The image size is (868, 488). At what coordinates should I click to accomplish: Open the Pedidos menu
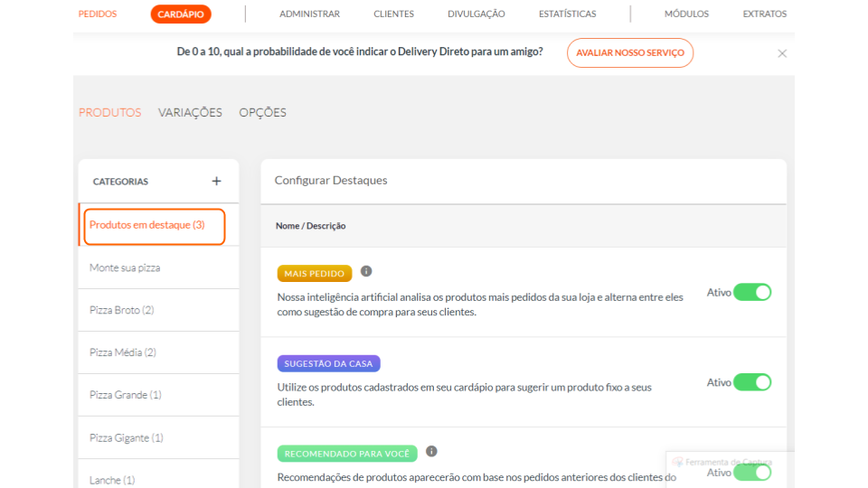(98, 14)
